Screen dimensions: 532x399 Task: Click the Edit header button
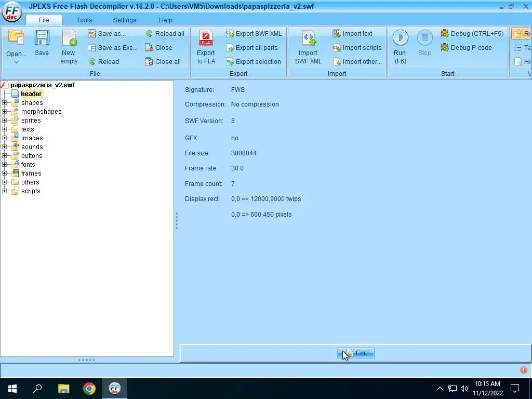click(356, 353)
